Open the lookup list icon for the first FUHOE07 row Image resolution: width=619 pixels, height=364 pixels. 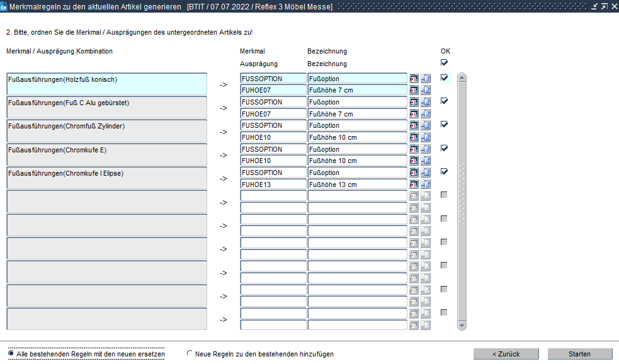[414, 90]
